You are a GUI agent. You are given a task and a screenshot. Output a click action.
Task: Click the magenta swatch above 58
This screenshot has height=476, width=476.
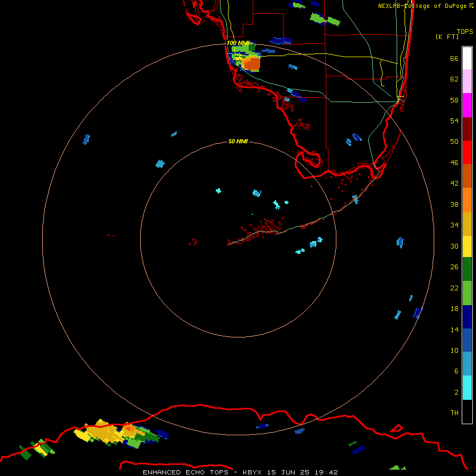[x=467, y=105]
